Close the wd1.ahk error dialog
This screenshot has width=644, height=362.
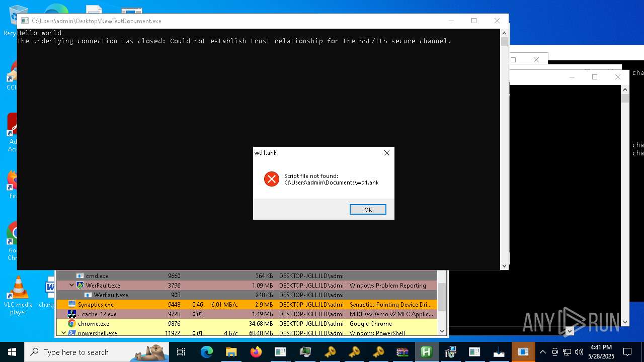click(x=387, y=153)
